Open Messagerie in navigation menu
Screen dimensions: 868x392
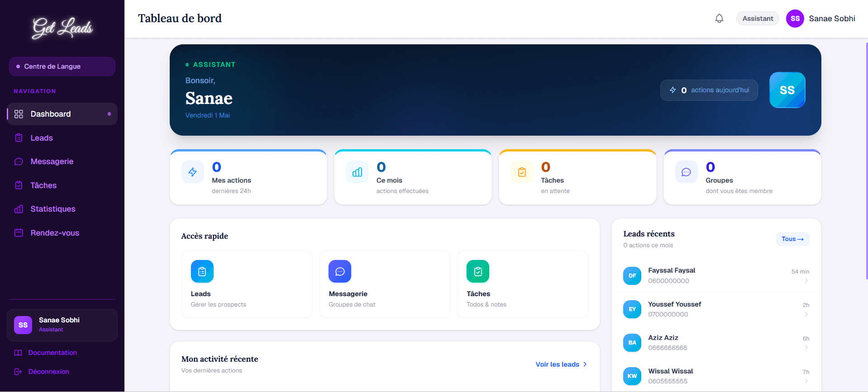pyautogui.click(x=62, y=161)
